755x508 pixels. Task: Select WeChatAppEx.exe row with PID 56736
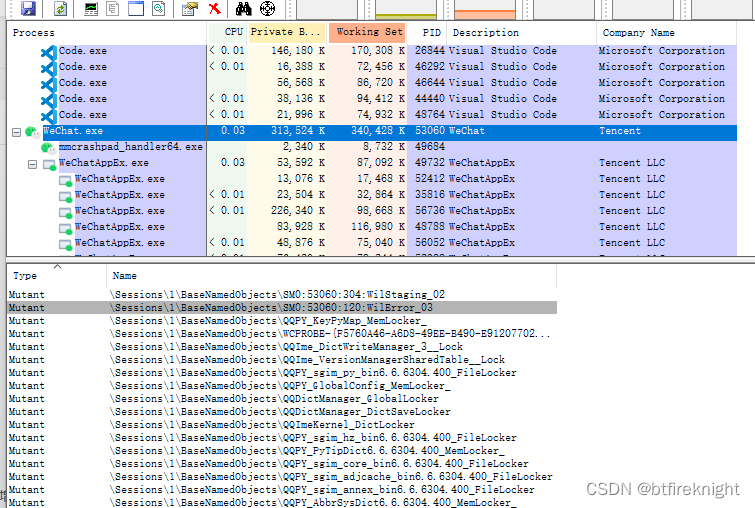(372, 211)
